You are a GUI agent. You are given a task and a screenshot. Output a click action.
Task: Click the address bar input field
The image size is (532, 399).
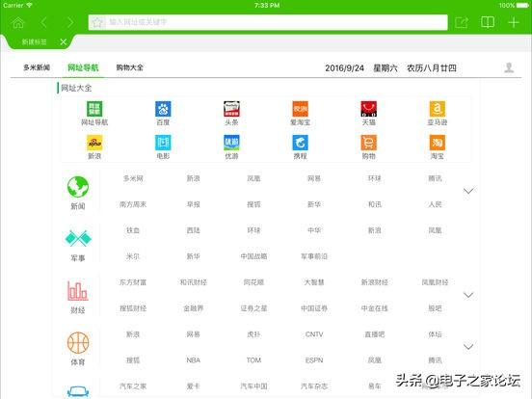268,22
